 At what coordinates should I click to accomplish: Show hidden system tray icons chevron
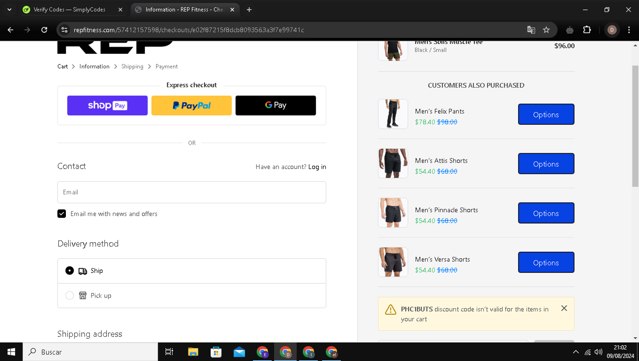click(x=575, y=352)
